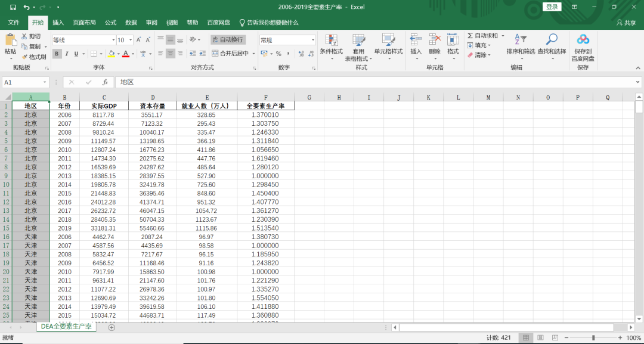Click the orientation text angle icon
Screen dimensions: 644x344
tap(193, 40)
